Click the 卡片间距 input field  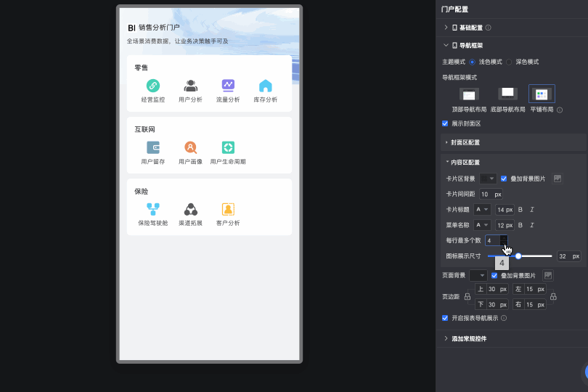[491, 195]
